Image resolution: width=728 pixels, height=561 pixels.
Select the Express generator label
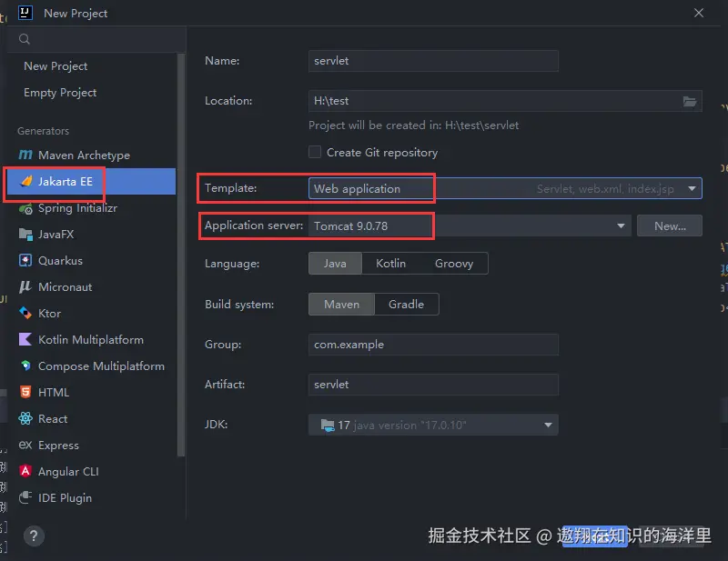point(58,446)
